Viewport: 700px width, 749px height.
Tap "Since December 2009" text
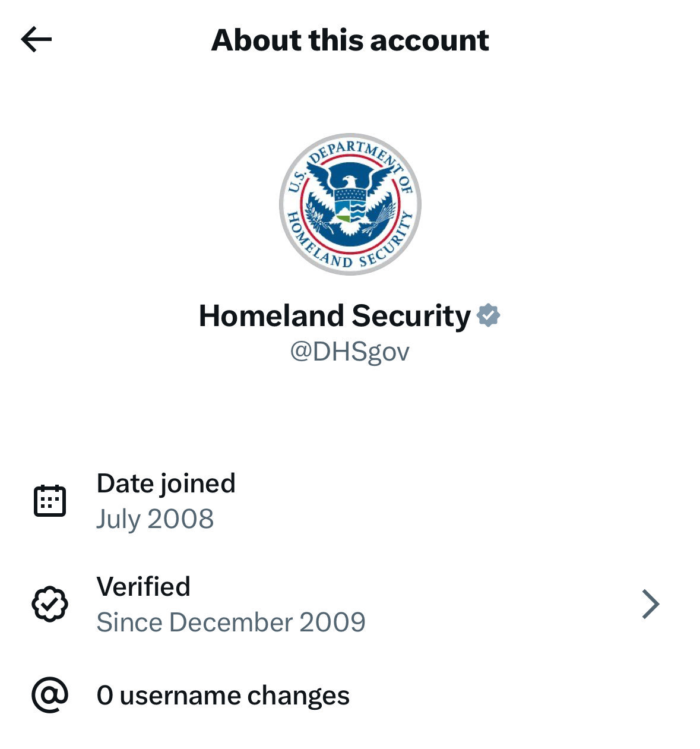231,622
